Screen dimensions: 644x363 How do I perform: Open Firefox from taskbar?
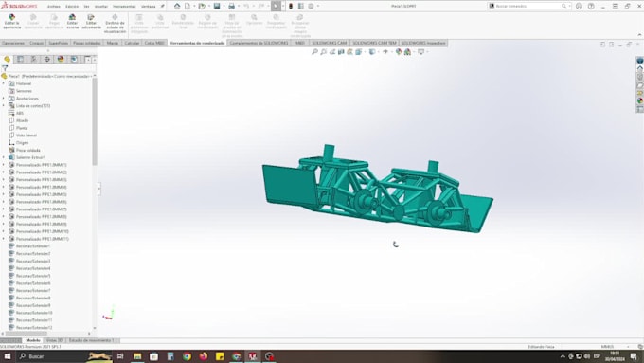click(204, 356)
